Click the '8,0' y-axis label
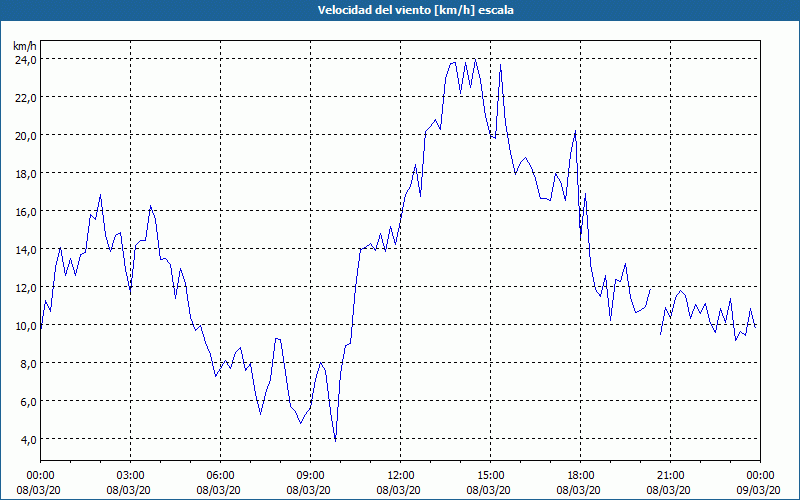 point(28,364)
